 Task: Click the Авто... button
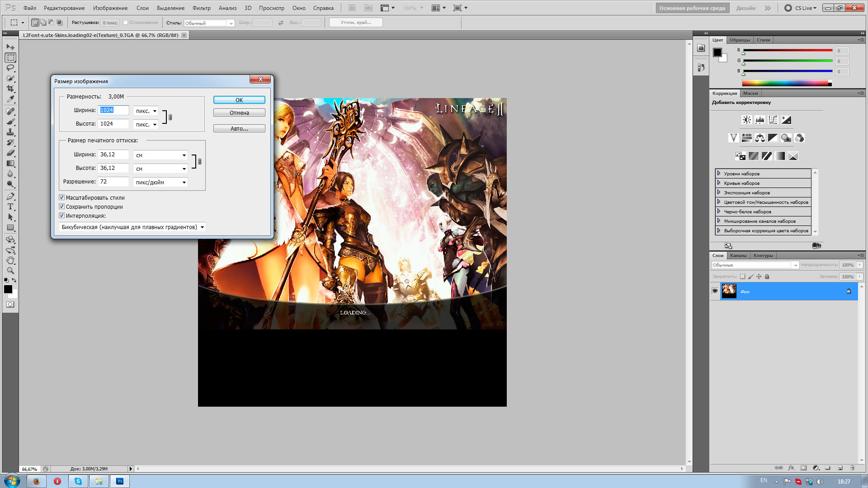(x=239, y=128)
